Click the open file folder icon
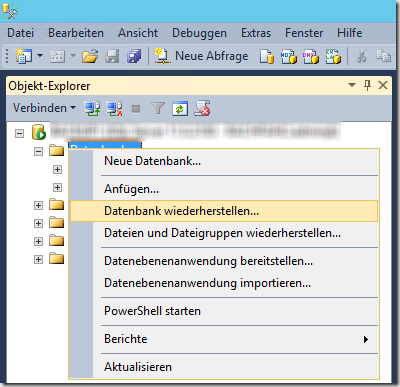 pos(90,56)
